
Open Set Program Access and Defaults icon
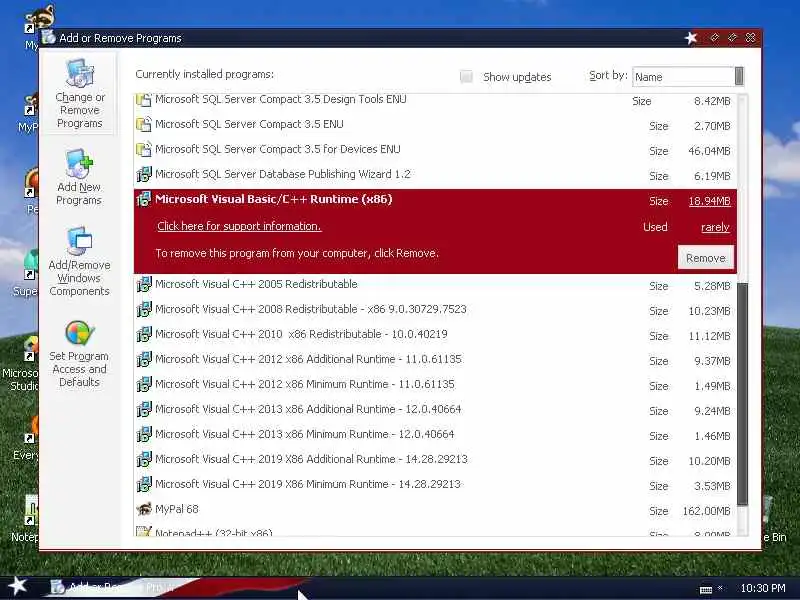pyautogui.click(x=79, y=333)
